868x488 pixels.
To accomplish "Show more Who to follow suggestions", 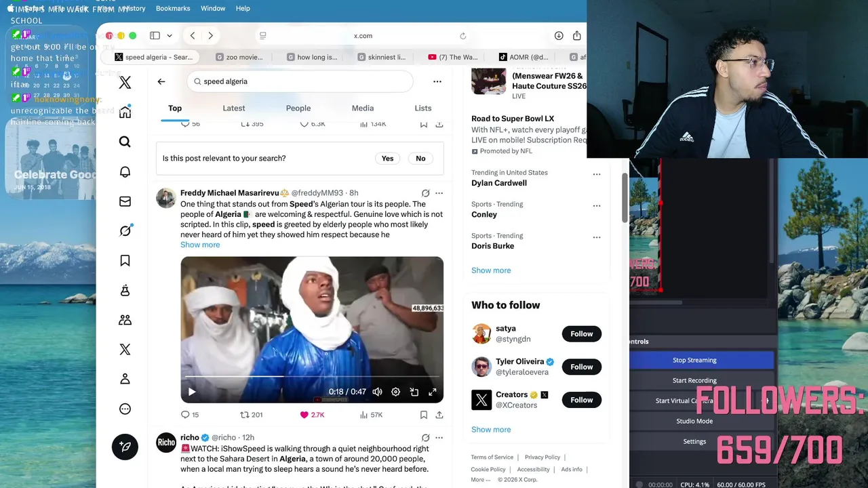I will (491, 430).
